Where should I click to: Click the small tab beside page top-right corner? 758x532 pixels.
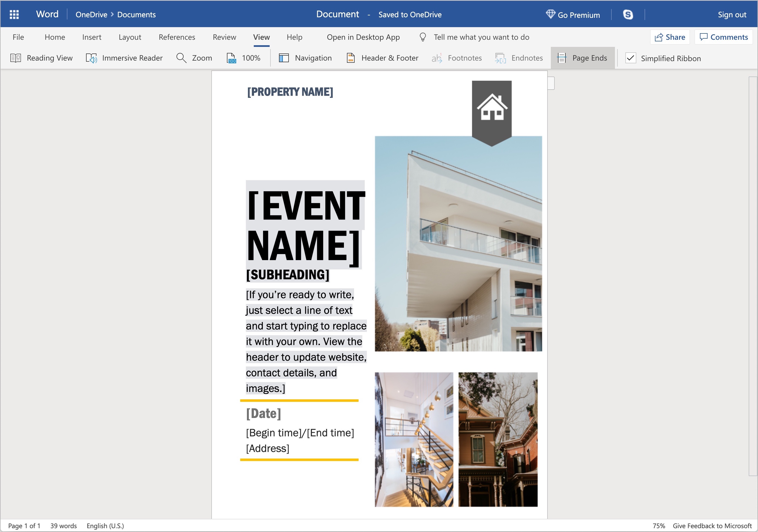pos(551,83)
